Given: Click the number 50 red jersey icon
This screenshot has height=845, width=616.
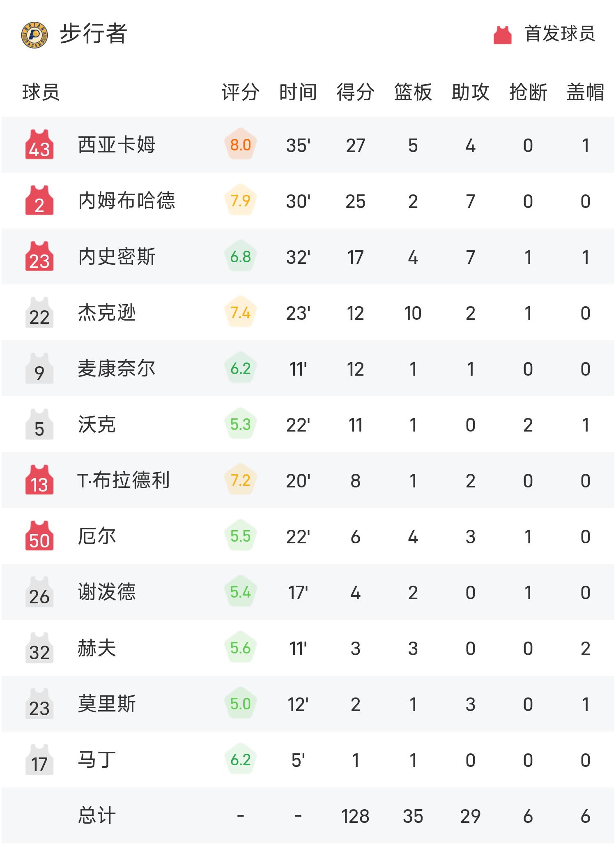Looking at the screenshot, I should point(39,536).
